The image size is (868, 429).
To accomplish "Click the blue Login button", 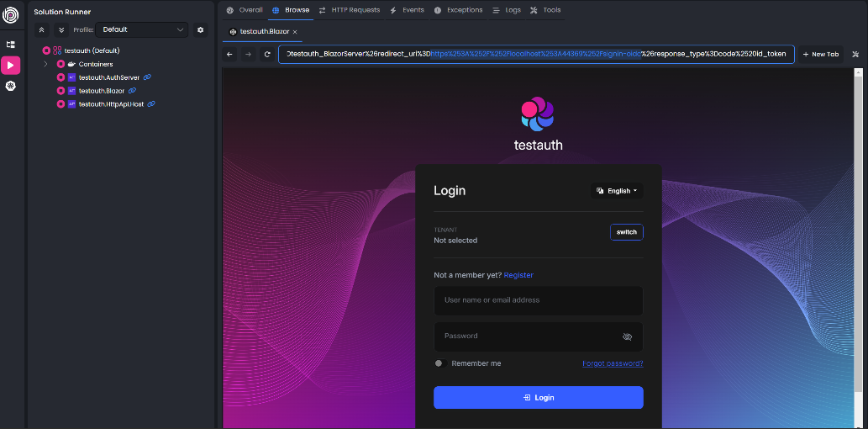I will [538, 397].
